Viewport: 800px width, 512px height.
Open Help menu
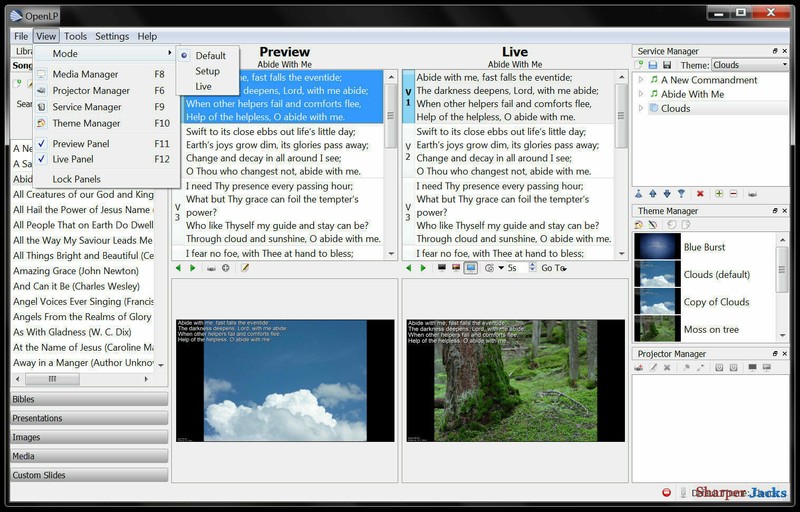click(147, 36)
